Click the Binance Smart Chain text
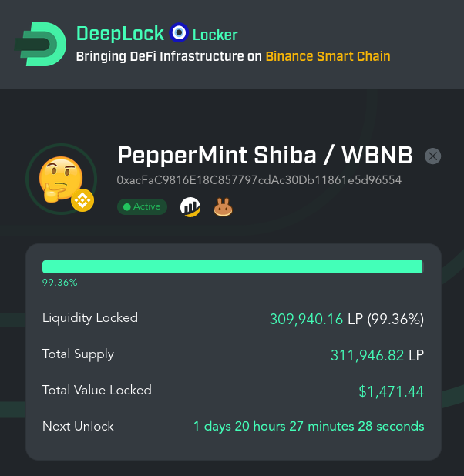 click(328, 56)
